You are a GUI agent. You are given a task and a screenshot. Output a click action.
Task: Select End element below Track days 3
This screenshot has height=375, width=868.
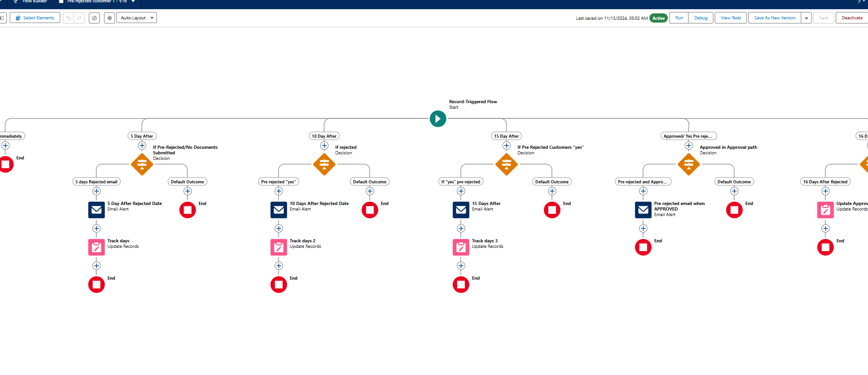coord(461,285)
